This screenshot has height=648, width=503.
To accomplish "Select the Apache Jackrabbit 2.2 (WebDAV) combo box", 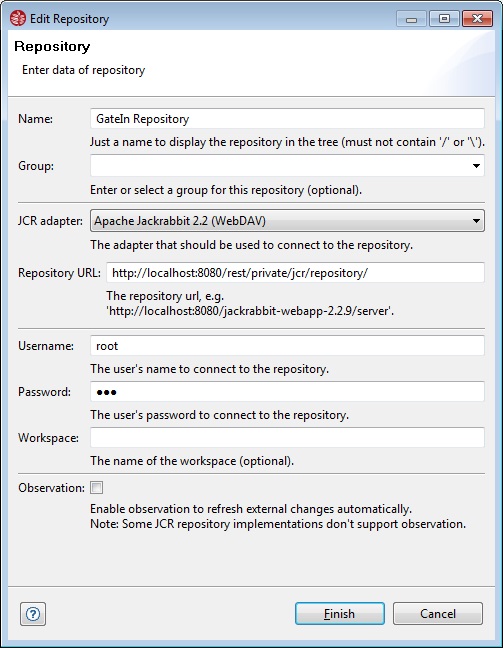I will (287, 221).
